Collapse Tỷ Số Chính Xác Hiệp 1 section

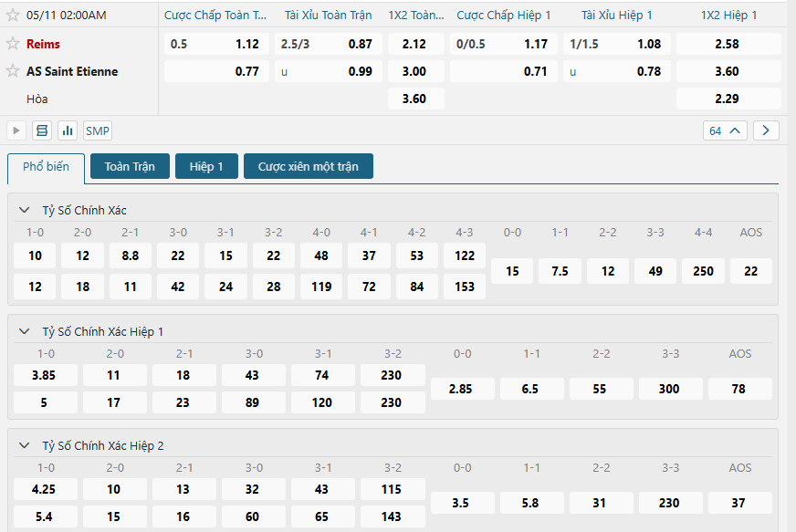point(24,331)
